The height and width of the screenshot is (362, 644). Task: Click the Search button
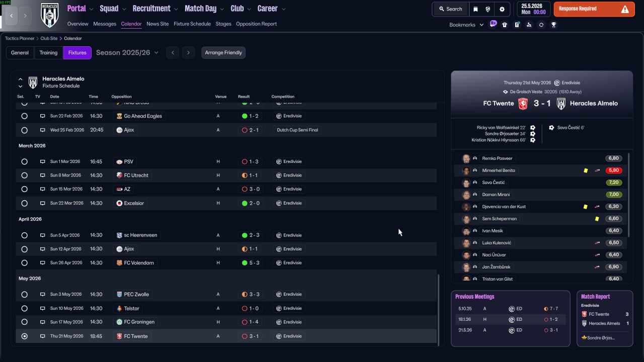click(450, 9)
